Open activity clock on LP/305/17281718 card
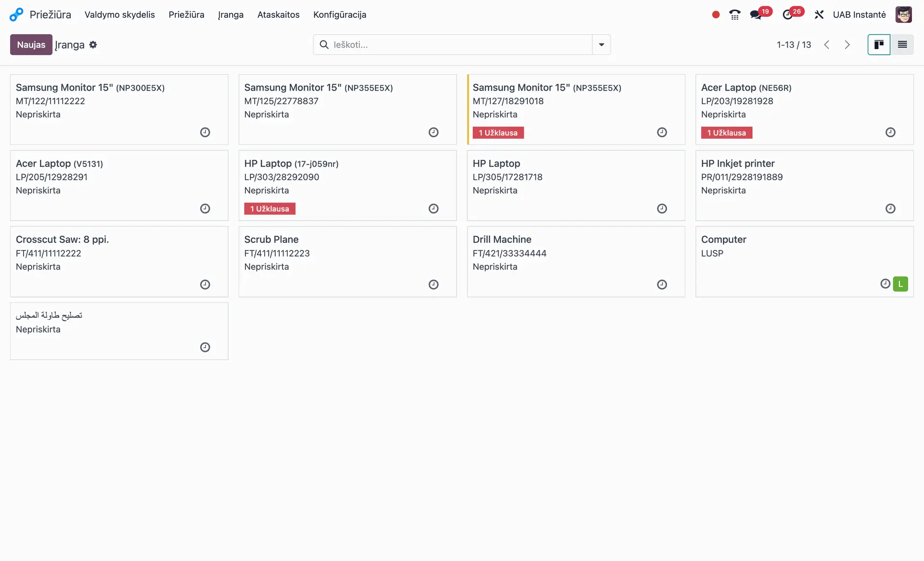 click(662, 209)
